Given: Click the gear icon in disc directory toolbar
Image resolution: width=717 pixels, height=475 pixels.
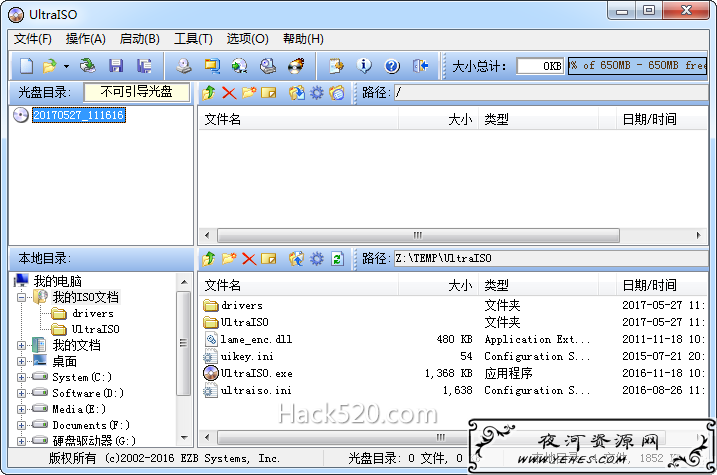Looking at the screenshot, I should tap(316, 93).
